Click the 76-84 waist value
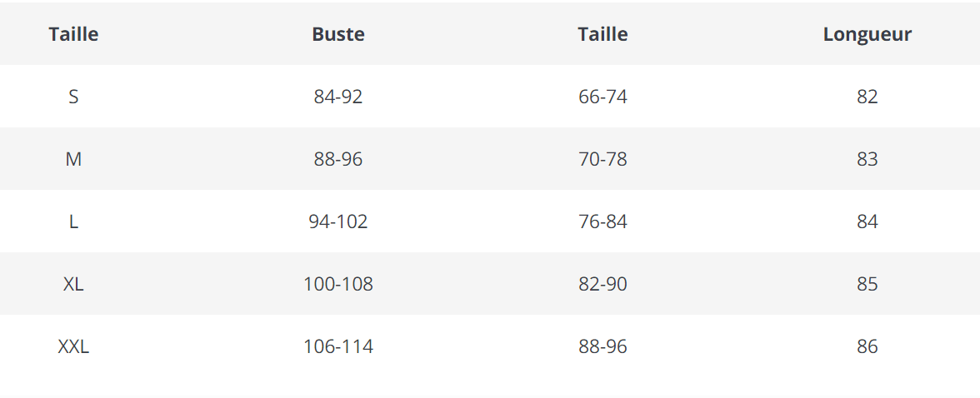This screenshot has width=980, height=398. pyautogui.click(x=602, y=221)
